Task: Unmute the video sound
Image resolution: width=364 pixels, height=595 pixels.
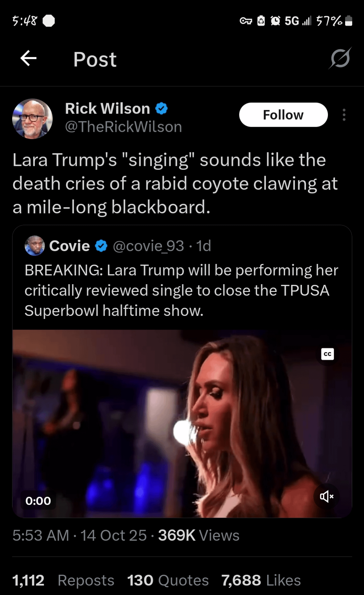Action: (x=326, y=496)
